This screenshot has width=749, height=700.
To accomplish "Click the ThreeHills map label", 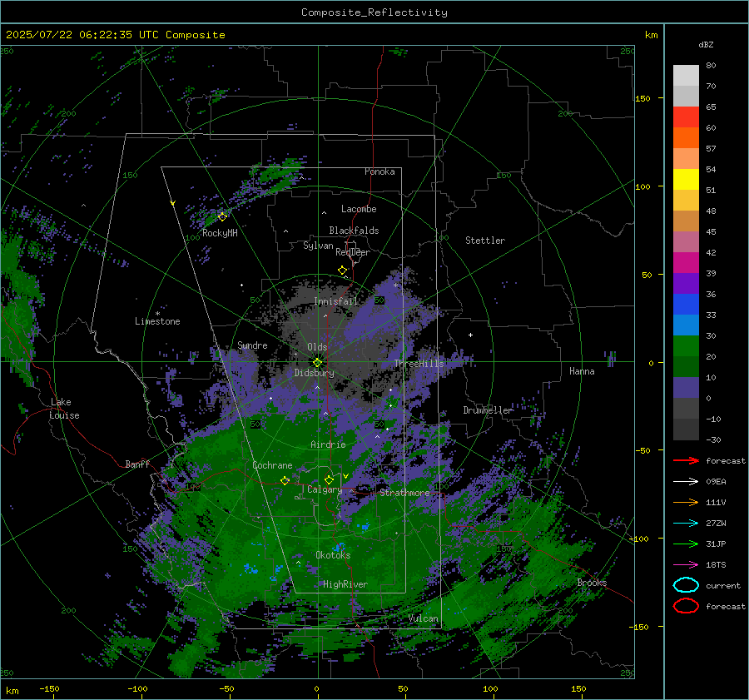I will pos(419,364).
